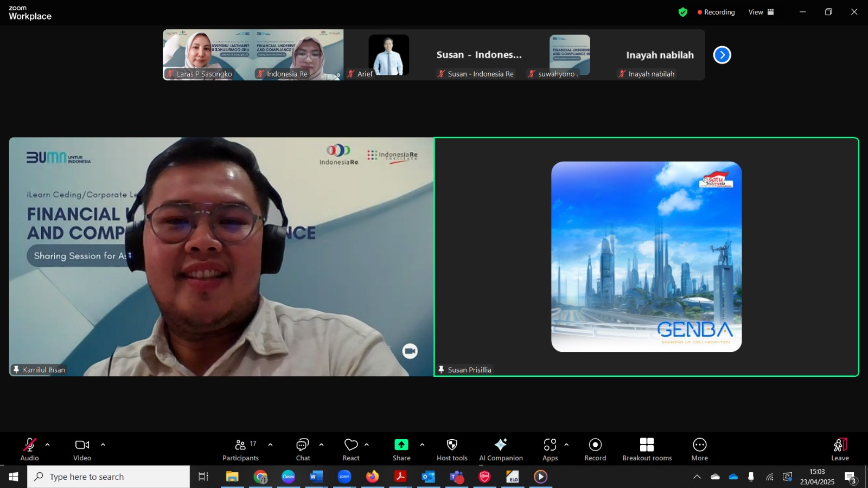Expand the Audio options arrow
The height and width of the screenshot is (488, 868).
pyautogui.click(x=48, y=445)
